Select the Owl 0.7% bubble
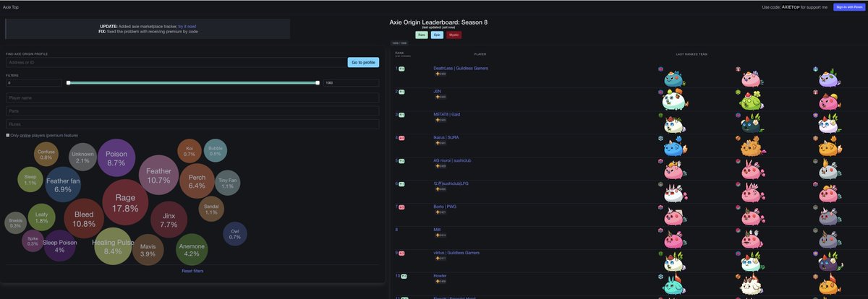 [235, 233]
